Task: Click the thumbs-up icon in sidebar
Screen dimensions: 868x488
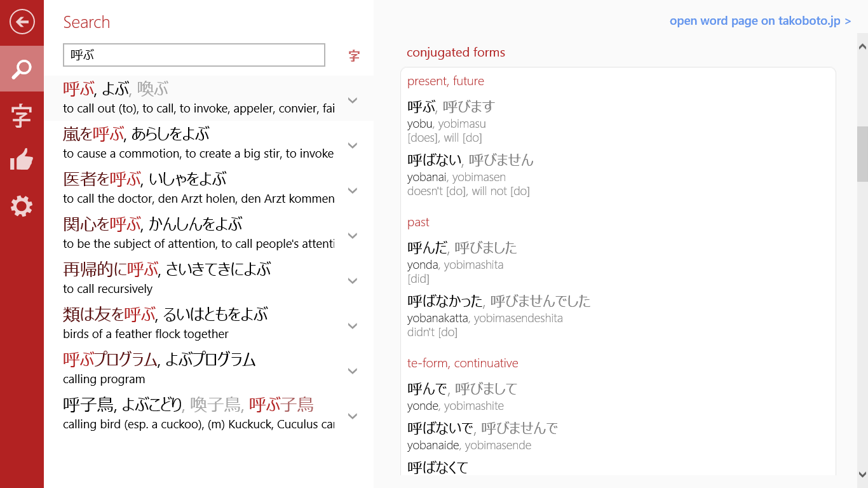Action: pos(22,160)
